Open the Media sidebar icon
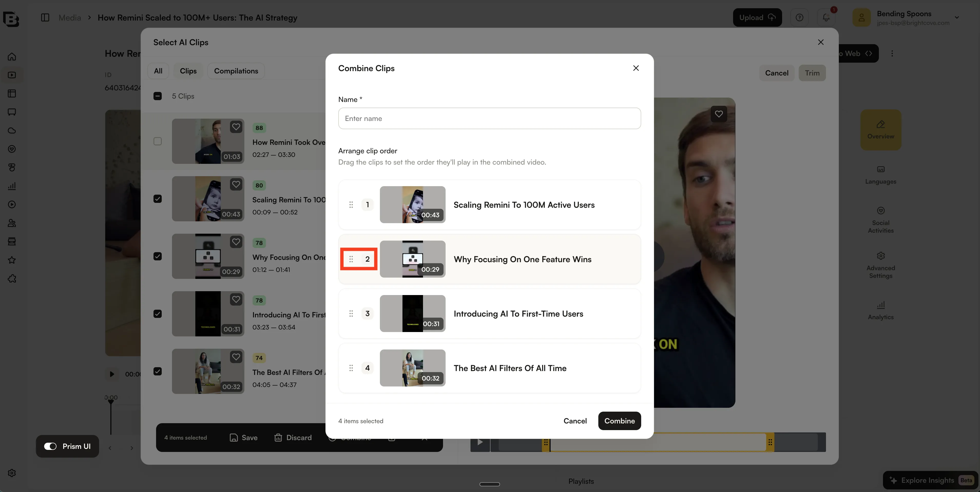980x492 pixels. tap(12, 75)
